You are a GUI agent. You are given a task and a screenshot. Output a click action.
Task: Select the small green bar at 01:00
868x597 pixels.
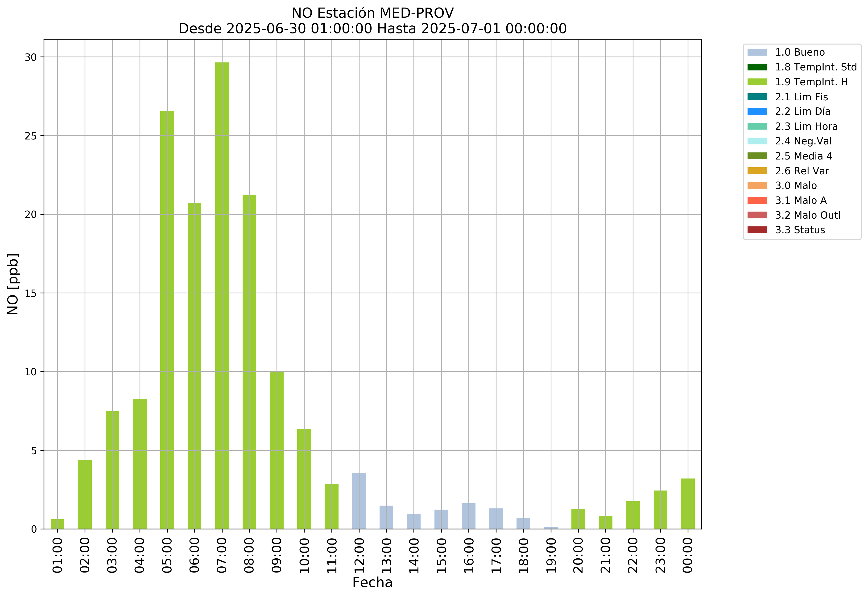click(58, 524)
